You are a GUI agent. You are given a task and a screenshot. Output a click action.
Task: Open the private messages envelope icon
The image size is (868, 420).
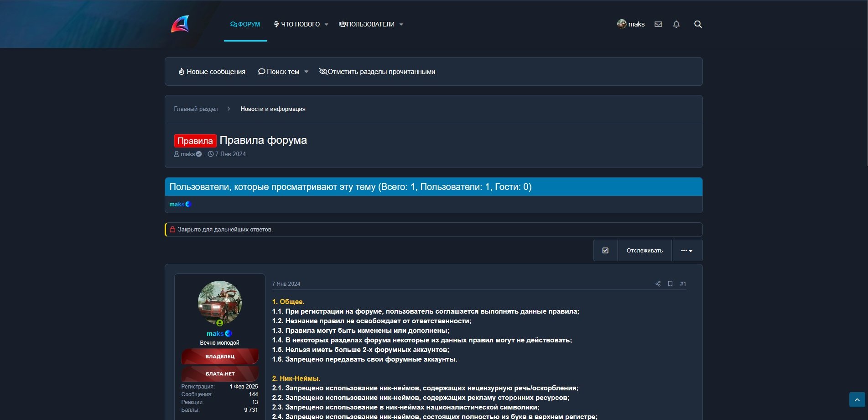[x=658, y=24]
